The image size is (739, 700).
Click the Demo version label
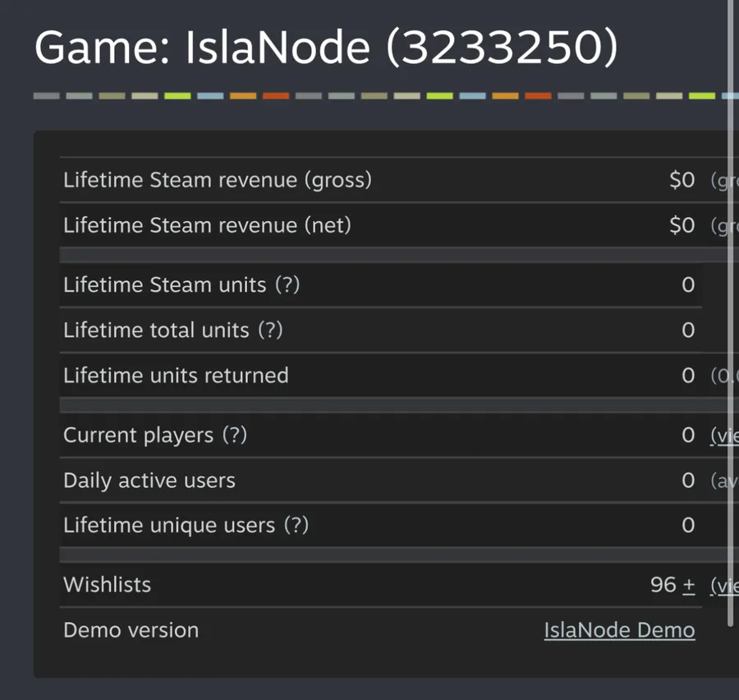pos(131,630)
